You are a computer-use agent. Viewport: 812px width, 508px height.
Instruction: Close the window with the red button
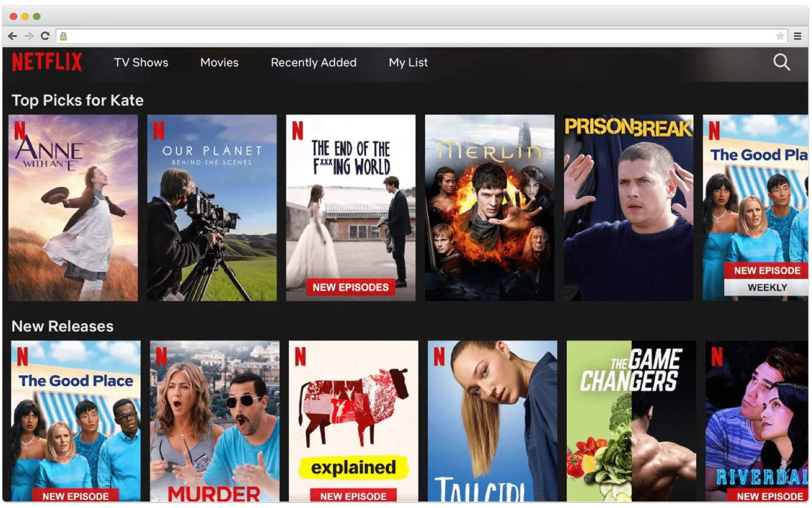14,16
